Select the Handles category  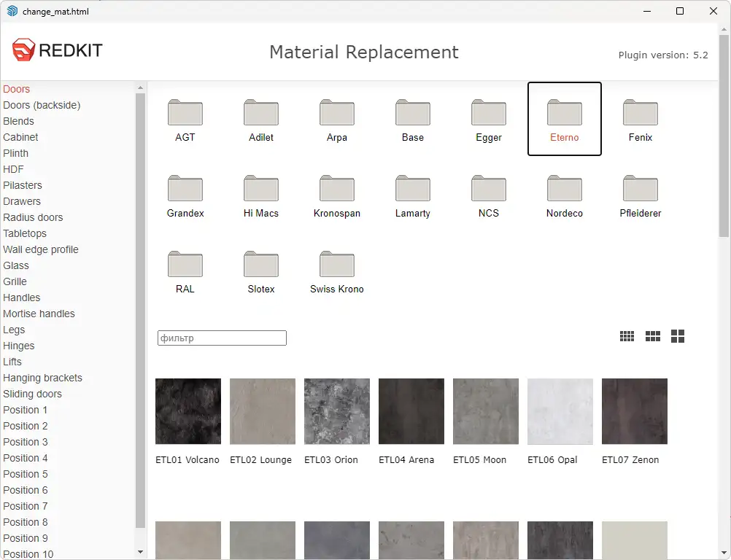click(x=21, y=297)
